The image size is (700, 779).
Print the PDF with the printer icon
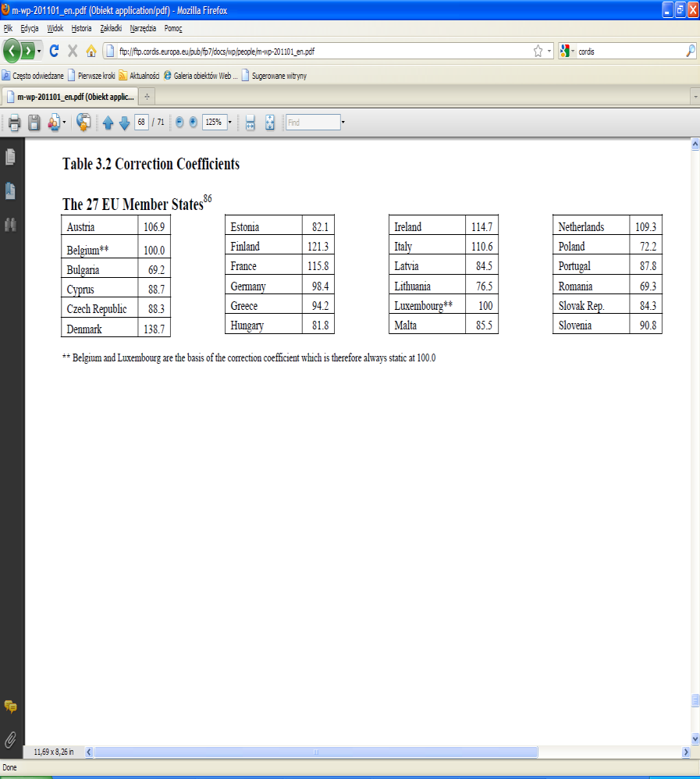tap(14, 123)
